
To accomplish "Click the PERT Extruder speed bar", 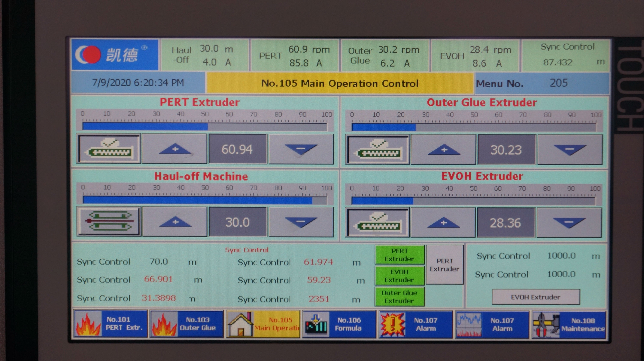I will (x=204, y=126).
